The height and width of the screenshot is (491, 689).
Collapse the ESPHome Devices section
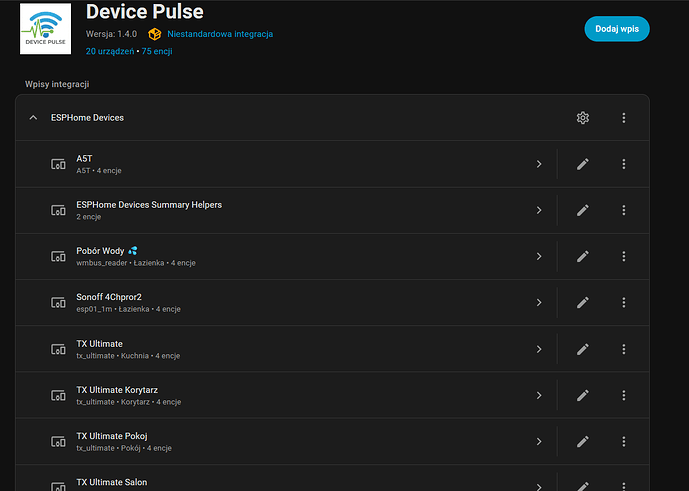point(33,118)
